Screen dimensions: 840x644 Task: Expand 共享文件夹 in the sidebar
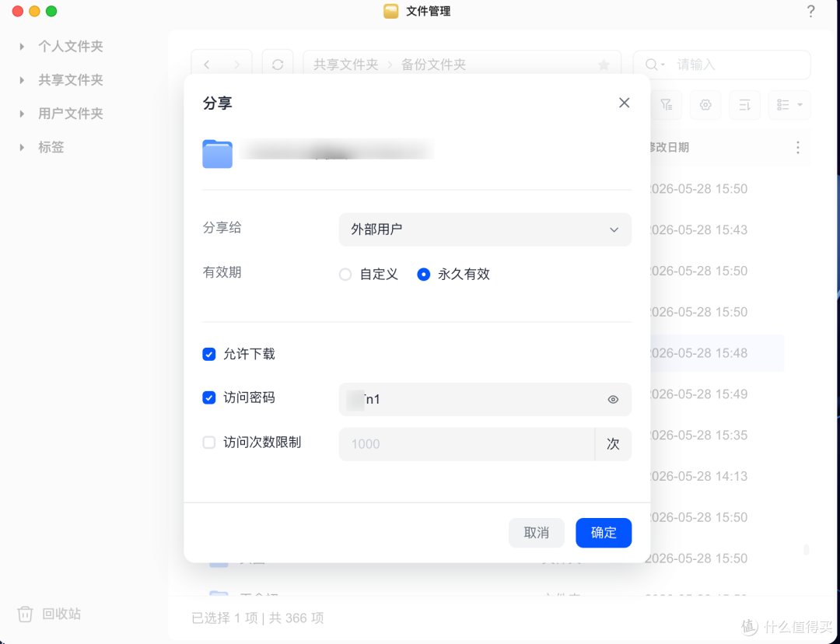[22, 80]
